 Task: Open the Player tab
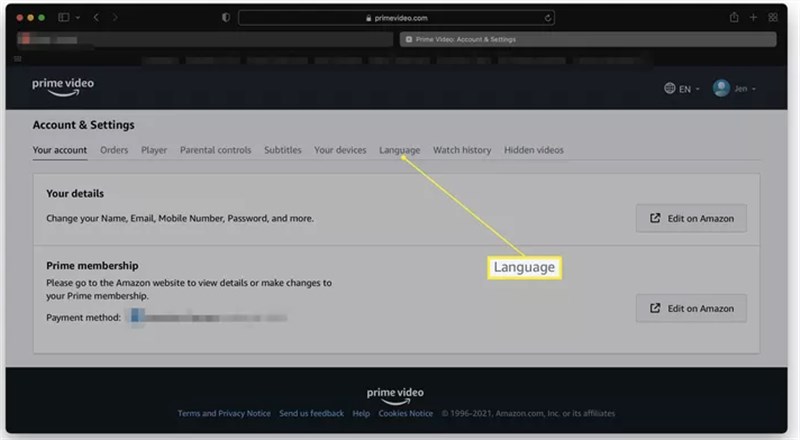[x=154, y=150]
